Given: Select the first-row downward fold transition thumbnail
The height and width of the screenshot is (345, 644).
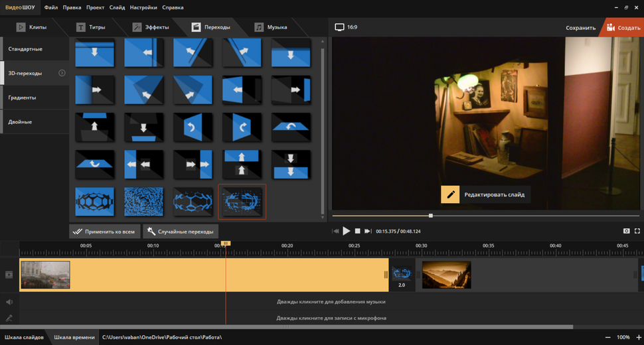Looking at the screenshot, I should 94,52.
